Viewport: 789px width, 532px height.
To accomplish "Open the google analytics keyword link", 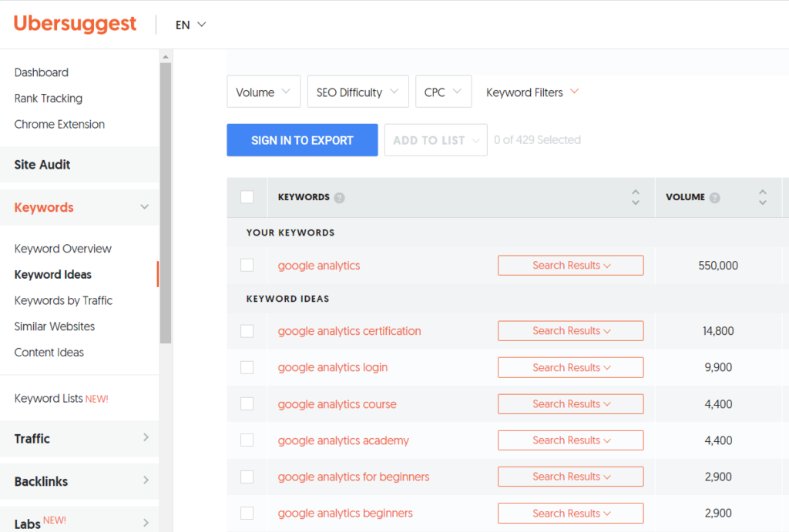I will [319, 266].
